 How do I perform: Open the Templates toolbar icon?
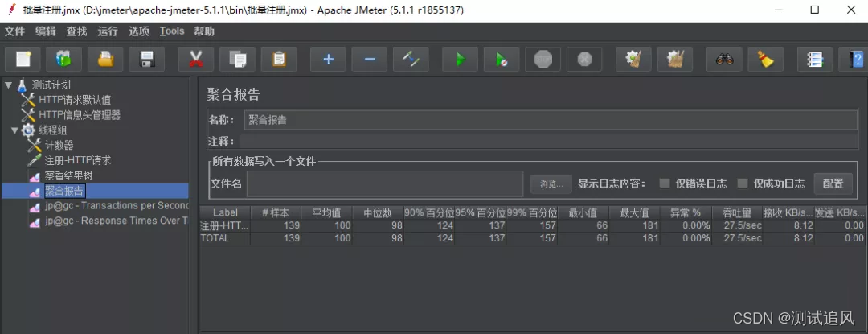(x=63, y=60)
